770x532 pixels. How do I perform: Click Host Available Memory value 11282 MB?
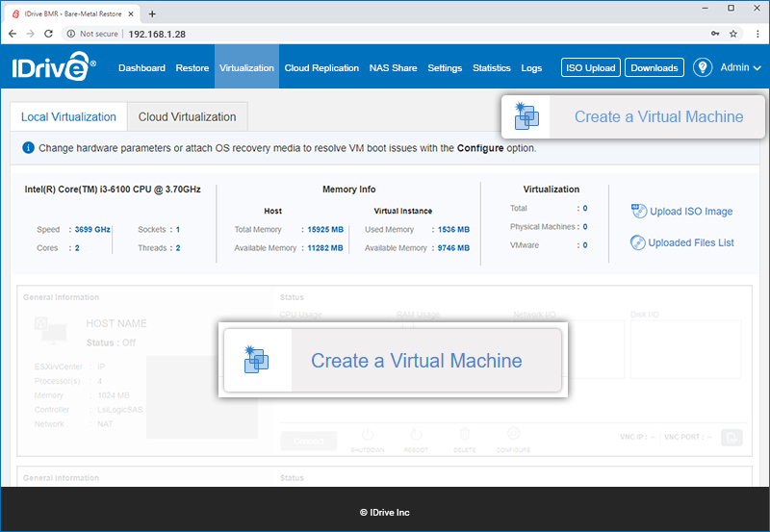[325, 248]
